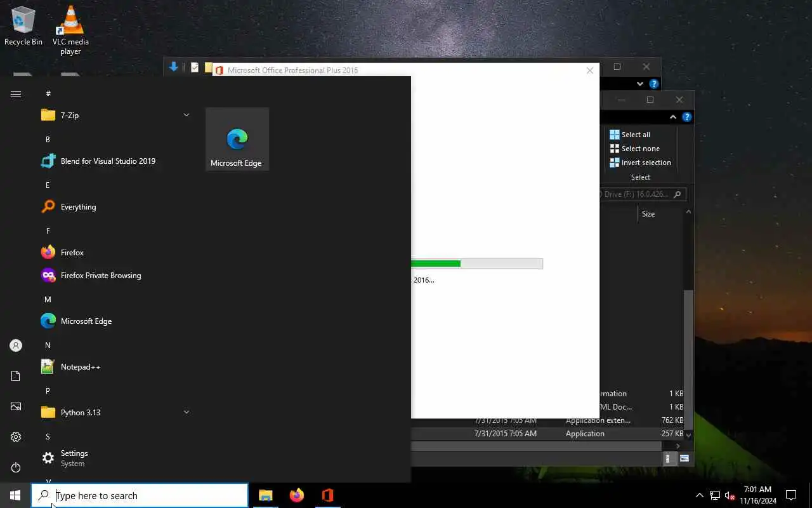The image size is (812, 508).
Task: Jump to letter M section header
Action: [x=48, y=299]
